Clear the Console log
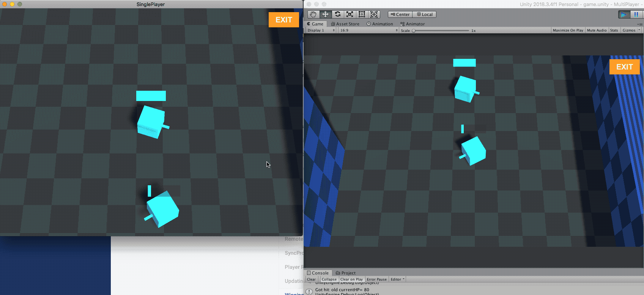 311,279
